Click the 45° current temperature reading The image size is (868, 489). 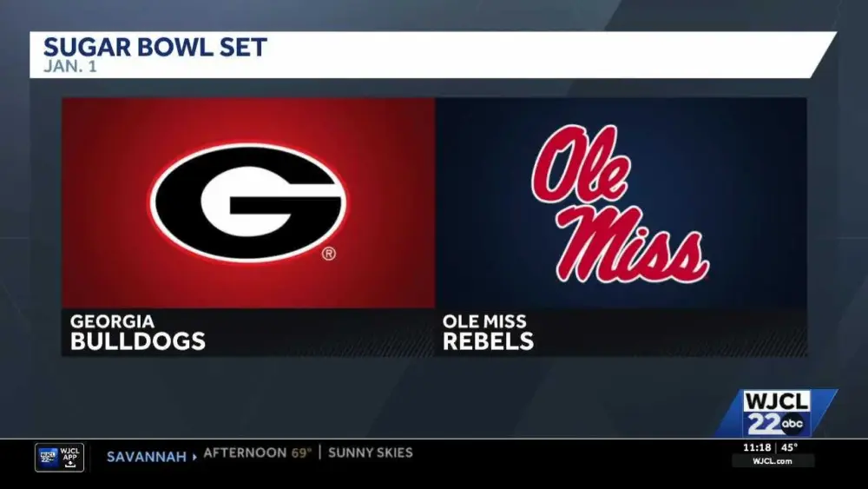pyautogui.click(x=790, y=447)
